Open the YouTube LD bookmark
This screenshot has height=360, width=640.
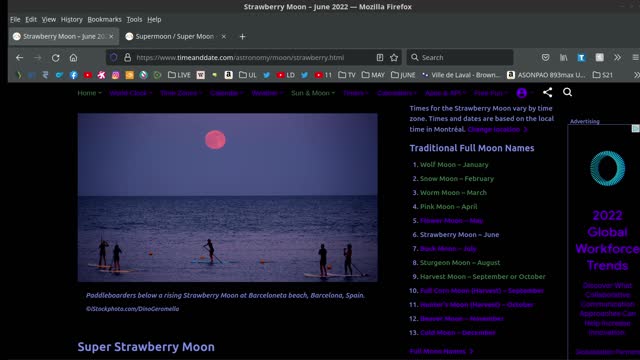pyautogui.click(x=285, y=75)
